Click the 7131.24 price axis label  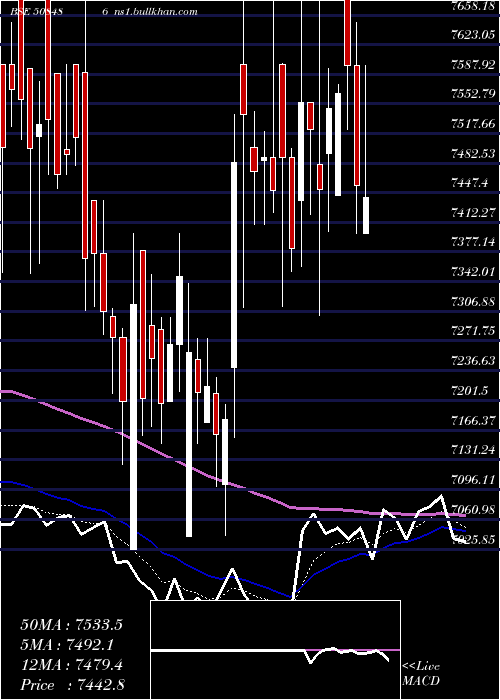(x=474, y=450)
